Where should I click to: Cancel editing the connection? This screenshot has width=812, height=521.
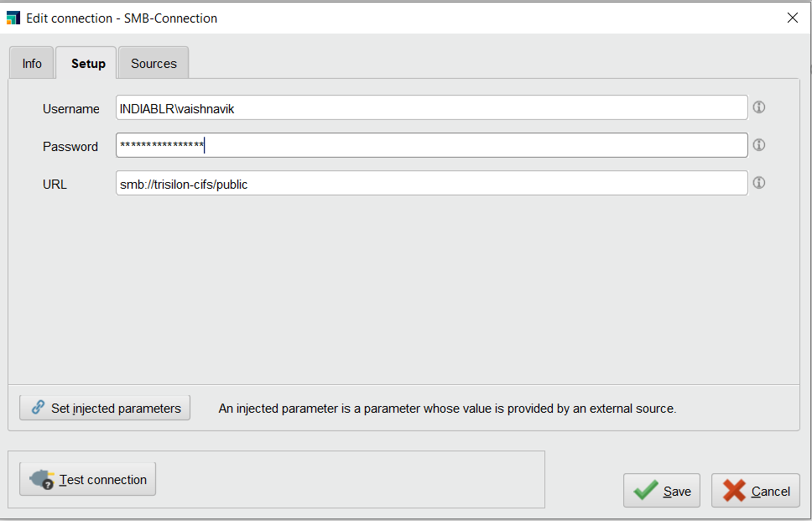[x=756, y=490]
